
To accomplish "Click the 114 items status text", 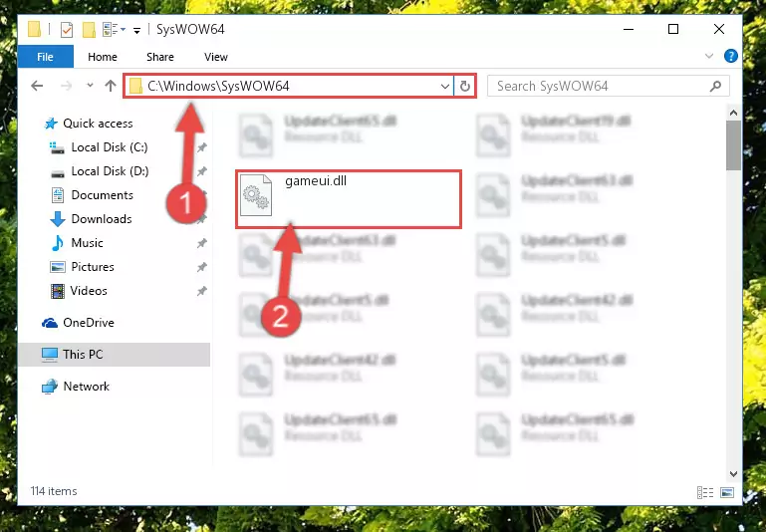I will 54,491.
